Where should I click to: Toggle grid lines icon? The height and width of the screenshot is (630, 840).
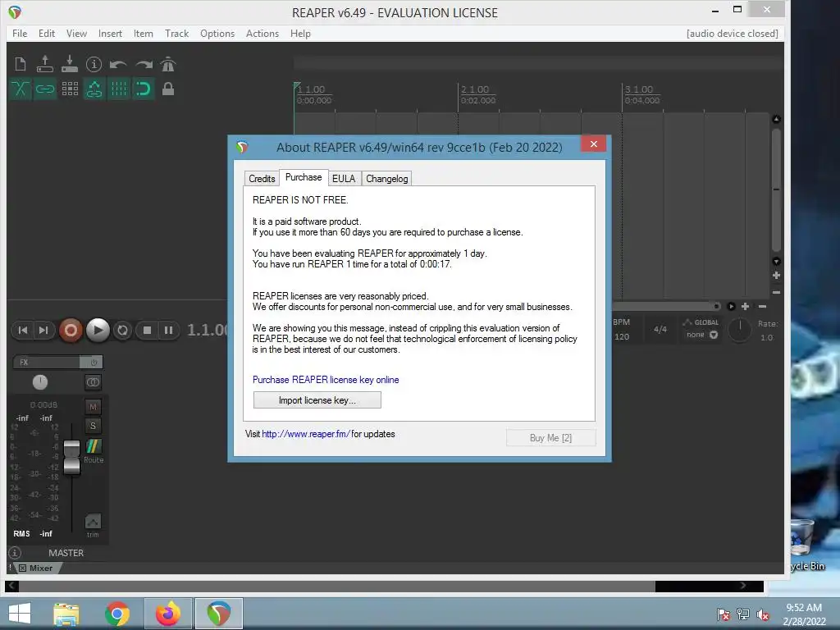pos(119,89)
